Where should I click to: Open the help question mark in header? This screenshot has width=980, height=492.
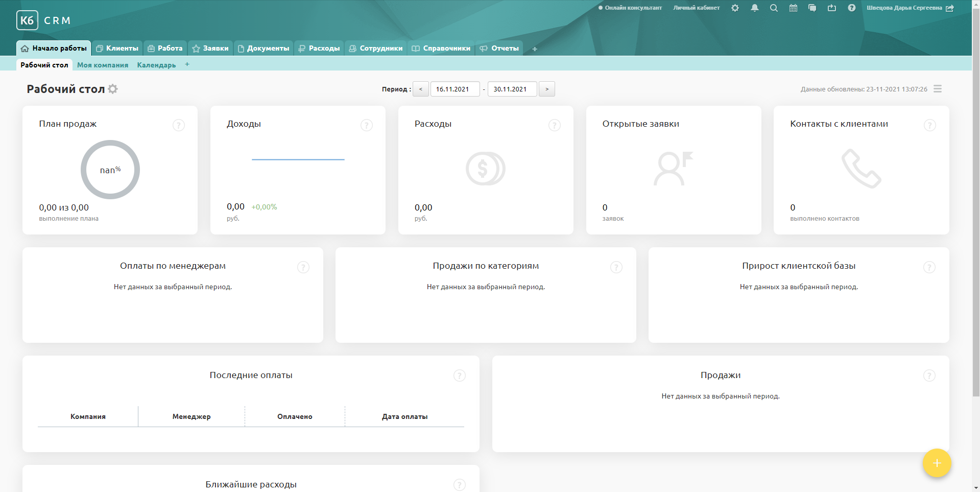851,8
